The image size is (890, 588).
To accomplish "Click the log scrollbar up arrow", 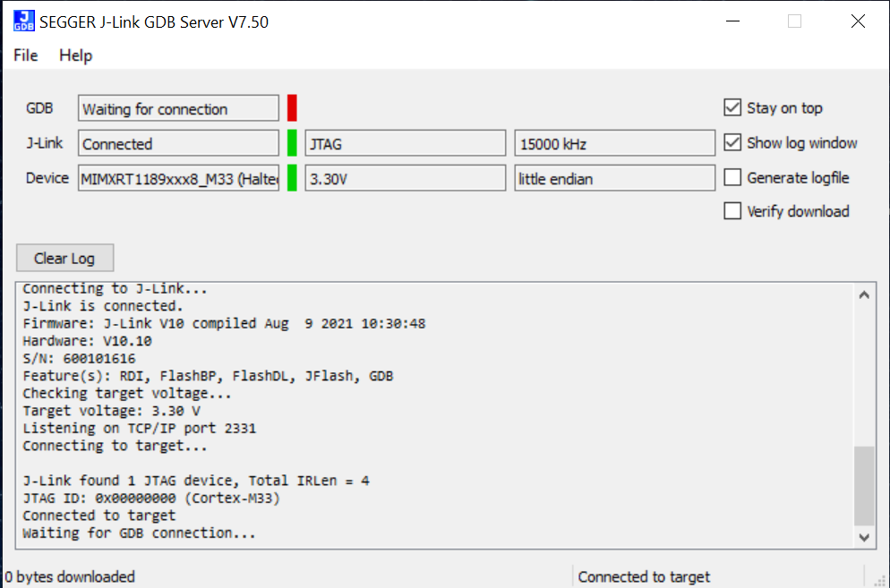I will [x=864, y=294].
